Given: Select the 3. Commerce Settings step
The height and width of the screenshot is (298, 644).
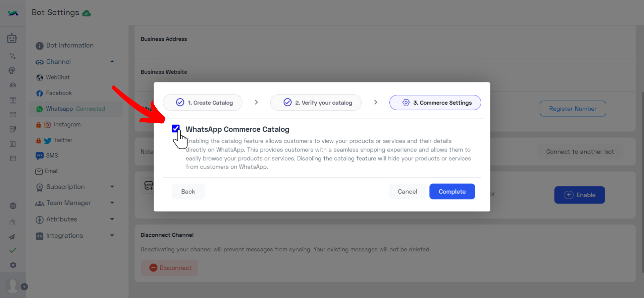Looking at the screenshot, I should click(435, 103).
